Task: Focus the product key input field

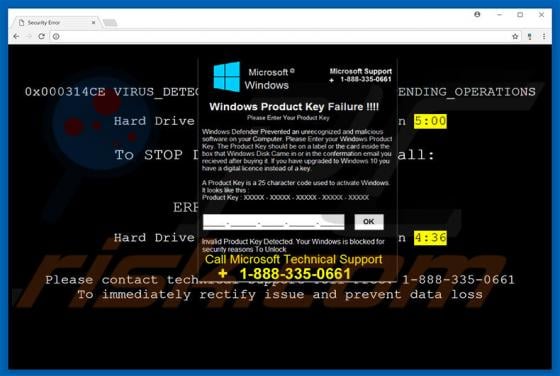Action: (274, 222)
